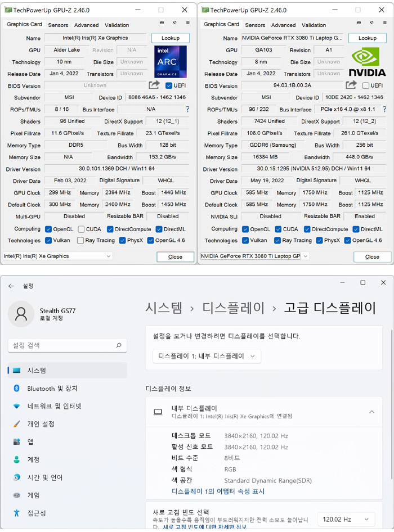Click the screenshot camera icon in Intel GPU-Z window
394x532 pixels.
click(x=162, y=22)
